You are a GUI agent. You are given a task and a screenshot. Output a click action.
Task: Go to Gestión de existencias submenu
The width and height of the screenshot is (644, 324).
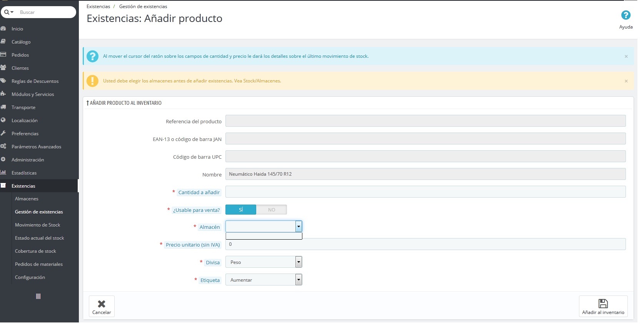coord(39,212)
